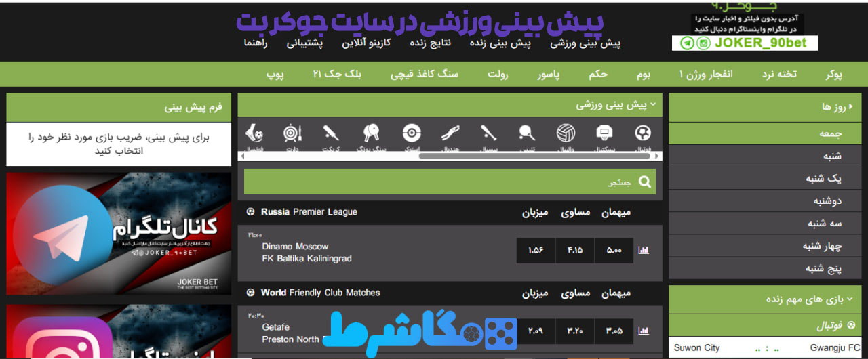
Task: Select the basketball (بسکتبال) sport icon
Action: (x=605, y=133)
